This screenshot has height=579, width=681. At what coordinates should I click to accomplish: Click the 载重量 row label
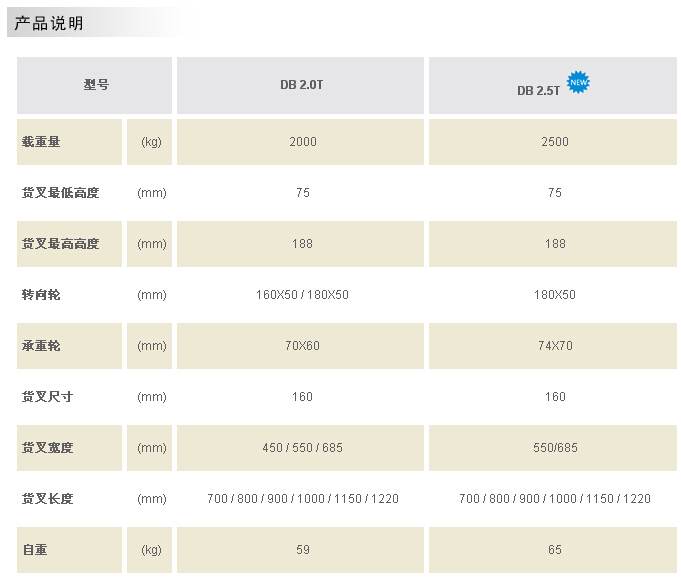(x=41, y=142)
